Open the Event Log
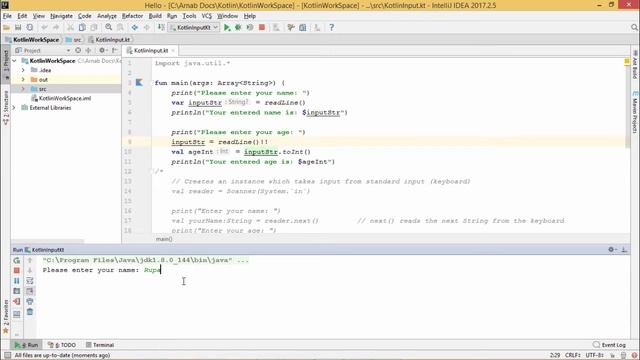The height and width of the screenshot is (360, 640). click(609, 345)
